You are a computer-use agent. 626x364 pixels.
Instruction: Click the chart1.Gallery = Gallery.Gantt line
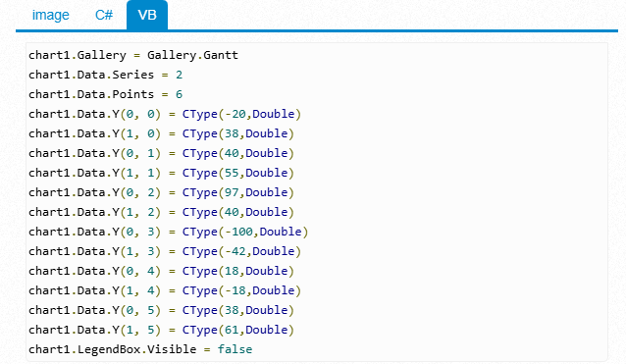tap(133, 55)
